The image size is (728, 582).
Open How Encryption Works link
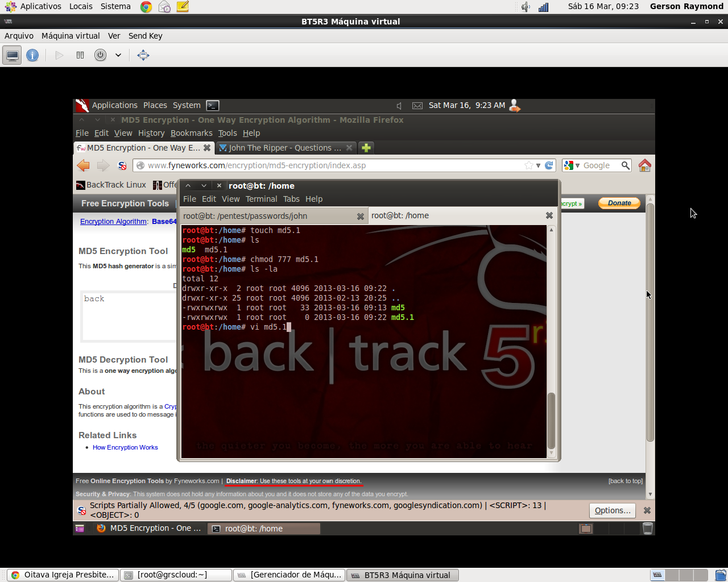[125, 447]
